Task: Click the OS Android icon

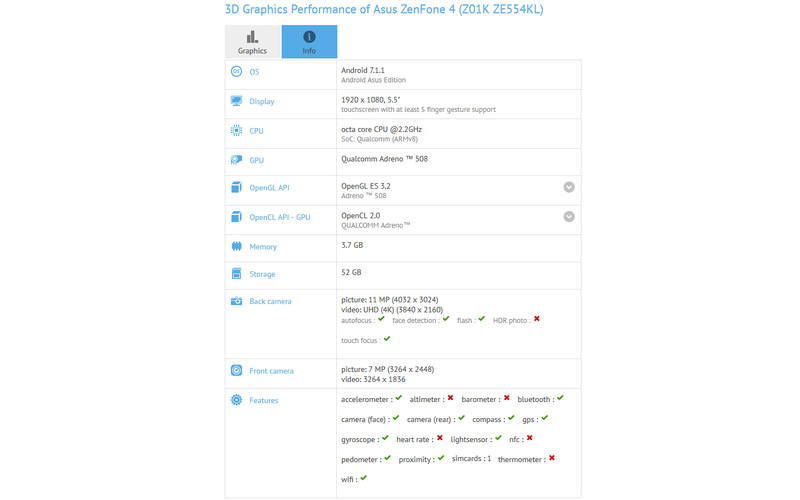Action: click(x=236, y=72)
